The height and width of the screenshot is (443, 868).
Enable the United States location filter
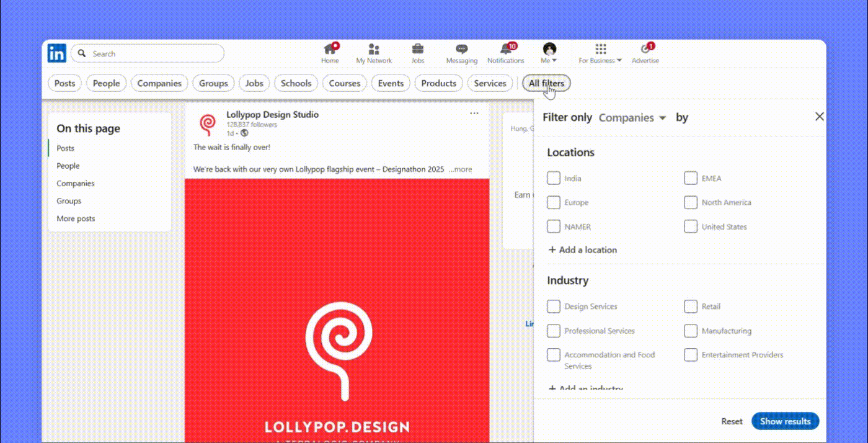(691, 227)
